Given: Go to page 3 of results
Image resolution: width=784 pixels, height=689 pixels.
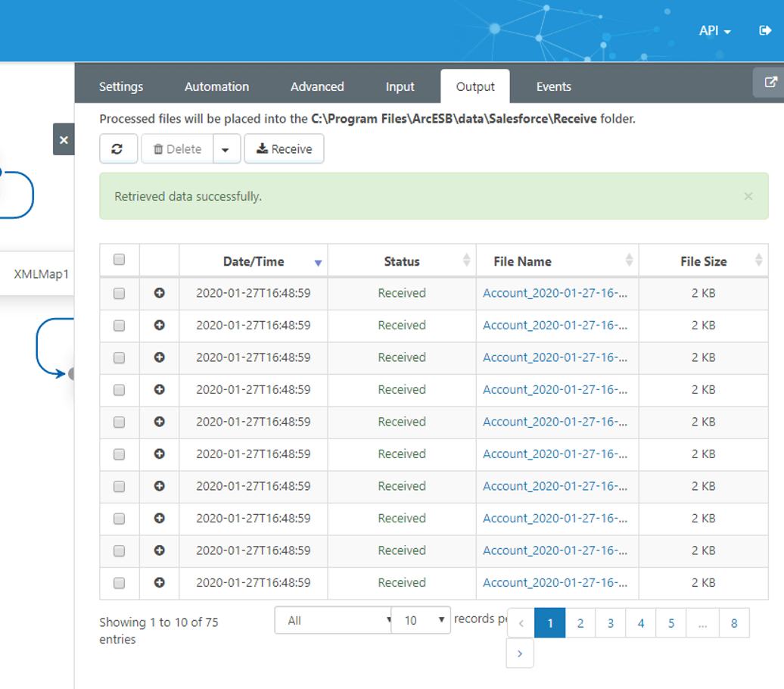Looking at the screenshot, I should click(610, 623).
